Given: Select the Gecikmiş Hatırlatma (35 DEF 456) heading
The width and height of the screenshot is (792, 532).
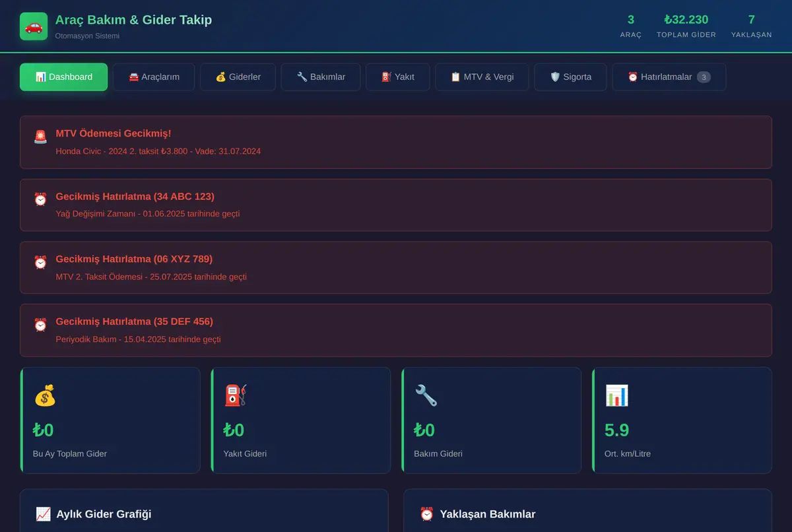Looking at the screenshot, I should (135, 321).
